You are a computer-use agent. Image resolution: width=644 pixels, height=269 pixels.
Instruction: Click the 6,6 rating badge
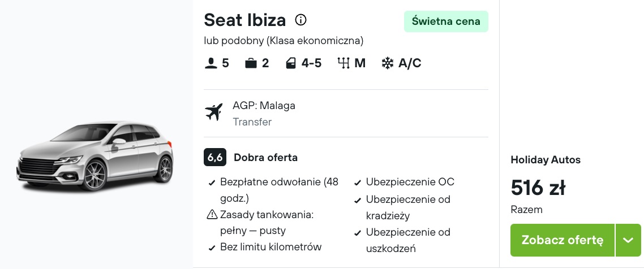[215, 157]
